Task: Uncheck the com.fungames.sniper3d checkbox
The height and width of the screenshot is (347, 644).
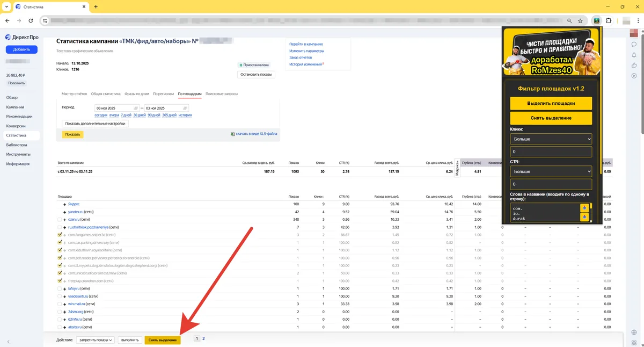Action: tap(60, 235)
